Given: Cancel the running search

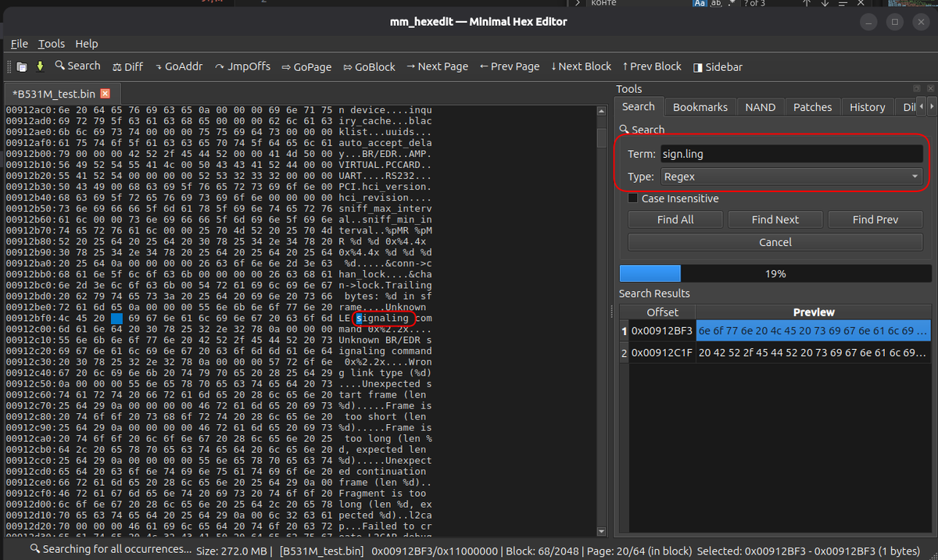Looking at the screenshot, I should [x=775, y=242].
